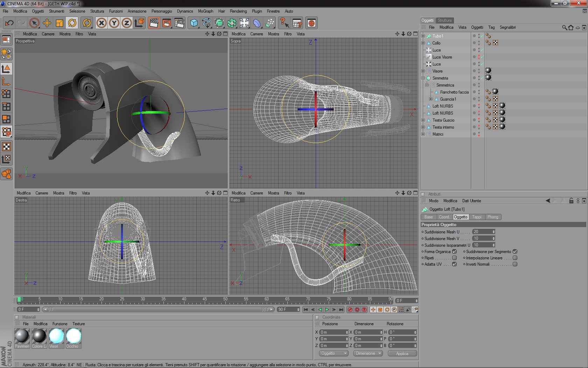The width and height of the screenshot is (588, 368).
Task: Open the Dimensione dropdown in Coordinate
Action: [369, 353]
